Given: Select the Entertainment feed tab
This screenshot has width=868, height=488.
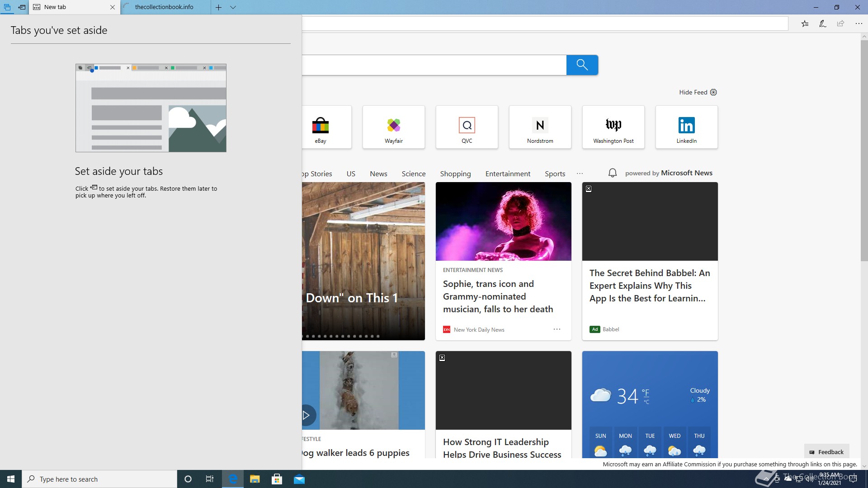Looking at the screenshot, I should [x=508, y=174].
